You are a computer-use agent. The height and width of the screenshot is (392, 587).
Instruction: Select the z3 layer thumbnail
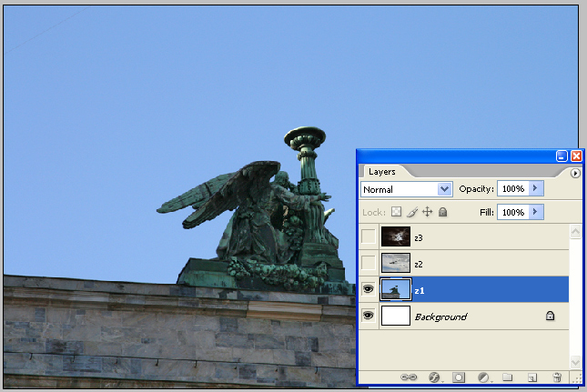point(396,236)
